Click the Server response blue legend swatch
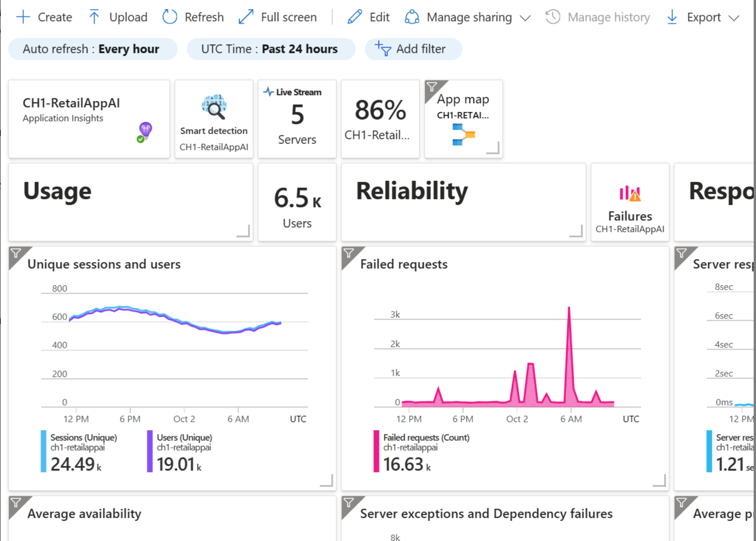 click(x=709, y=451)
